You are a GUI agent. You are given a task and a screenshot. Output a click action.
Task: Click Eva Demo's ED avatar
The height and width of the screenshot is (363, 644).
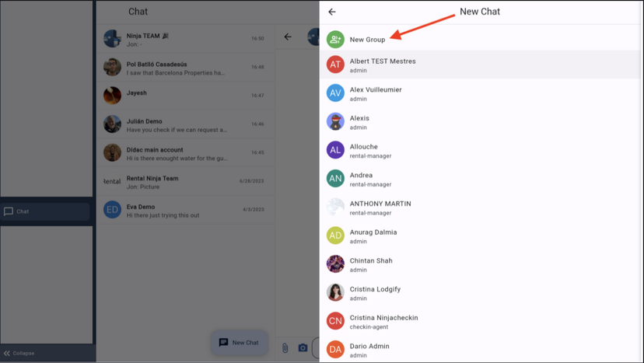(112, 210)
